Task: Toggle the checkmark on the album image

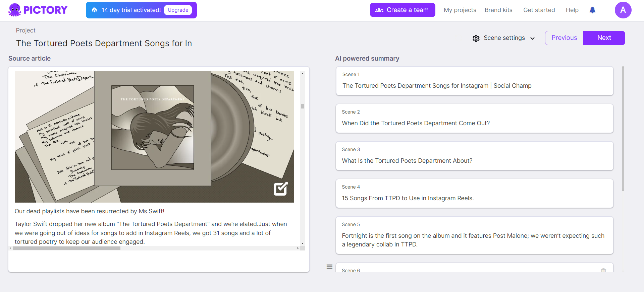Action: click(x=280, y=189)
